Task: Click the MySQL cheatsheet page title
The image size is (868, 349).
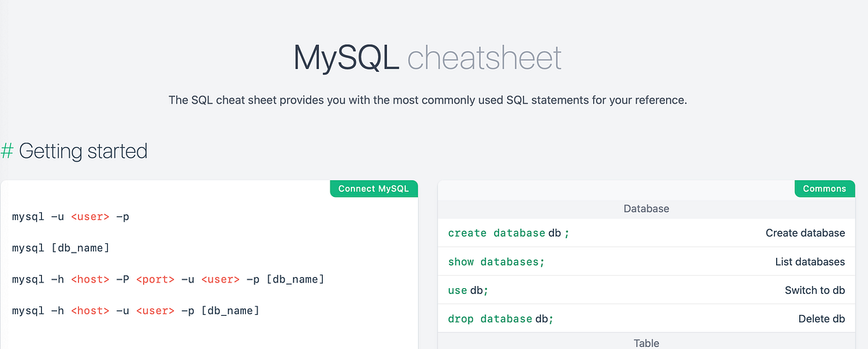Action: [x=427, y=58]
